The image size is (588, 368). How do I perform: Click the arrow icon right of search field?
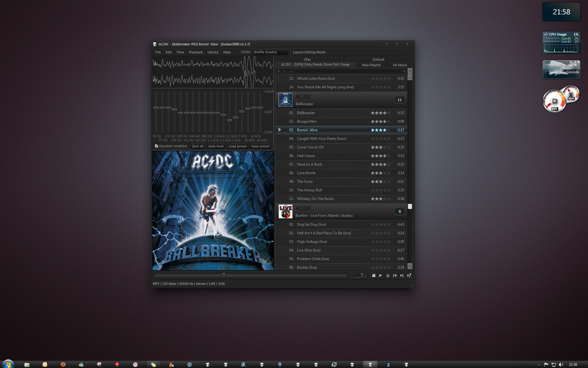point(404,71)
